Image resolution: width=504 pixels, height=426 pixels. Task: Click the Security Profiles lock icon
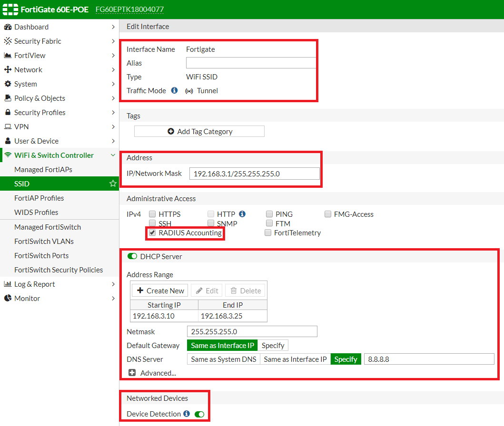[8, 113]
